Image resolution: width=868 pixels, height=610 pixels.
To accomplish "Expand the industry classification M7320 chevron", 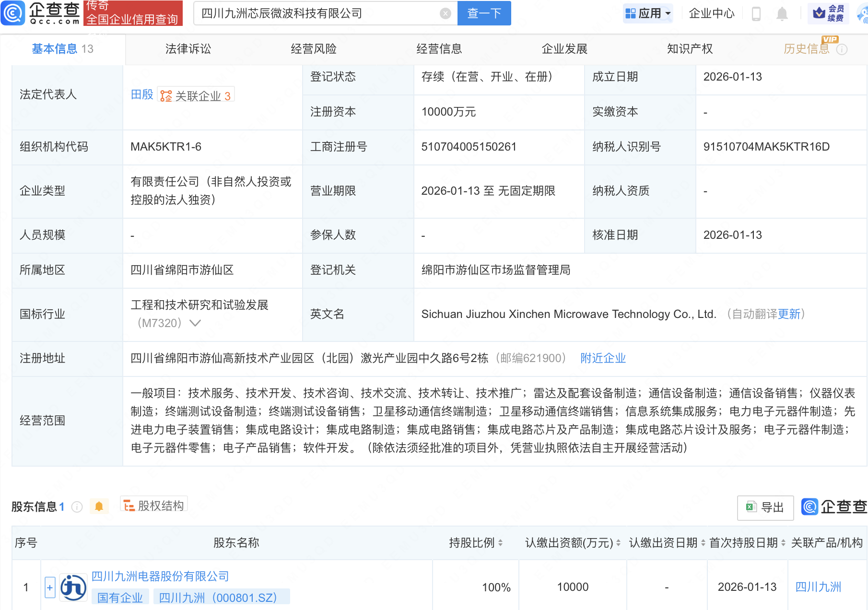I will 195,323.
